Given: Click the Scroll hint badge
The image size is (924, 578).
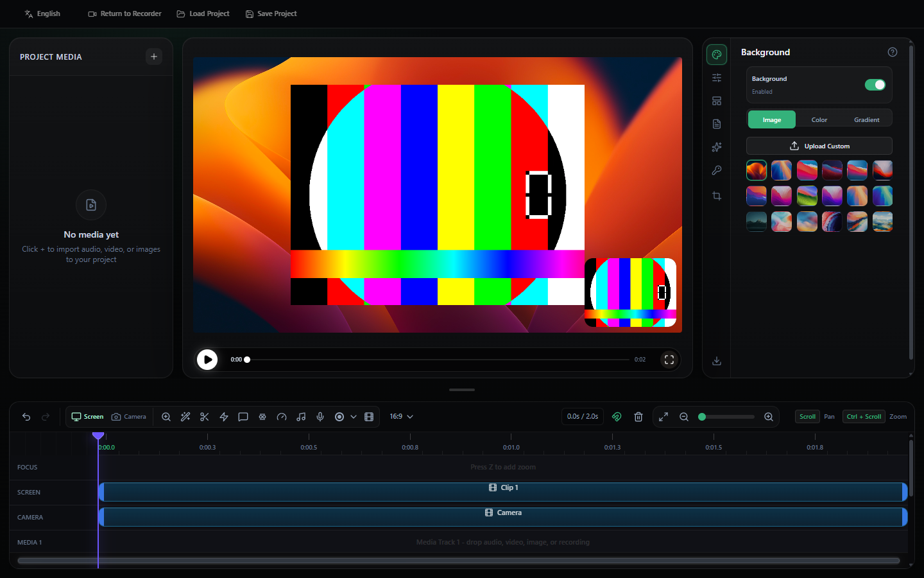Looking at the screenshot, I should 807,417.
